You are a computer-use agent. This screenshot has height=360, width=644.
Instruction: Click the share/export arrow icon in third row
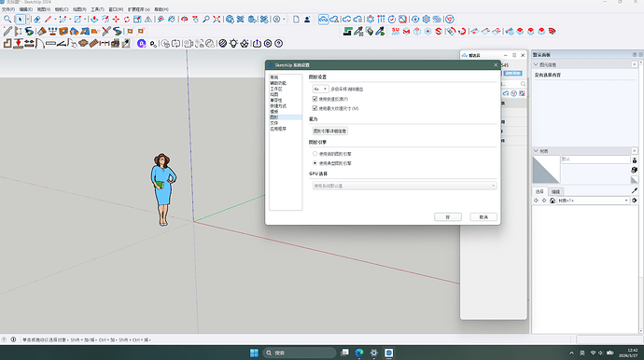257,43
